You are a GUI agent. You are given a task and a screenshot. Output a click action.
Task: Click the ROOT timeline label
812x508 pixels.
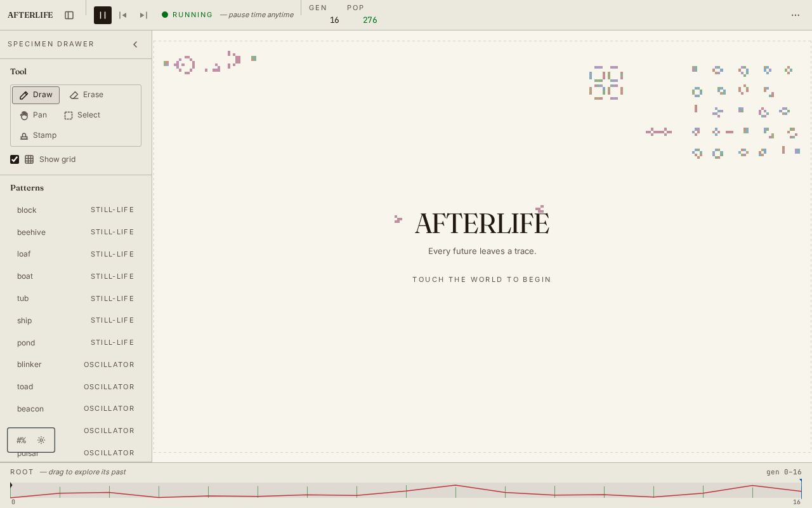(22, 472)
